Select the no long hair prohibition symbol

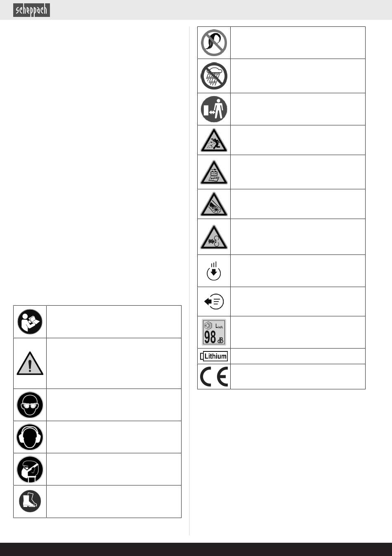214,42
